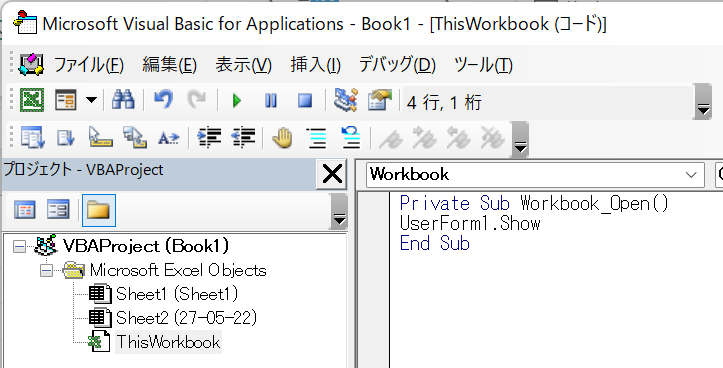Screen dimensions: 723x368
Task: Expand standard toolbar options overflow
Action: coord(703,101)
